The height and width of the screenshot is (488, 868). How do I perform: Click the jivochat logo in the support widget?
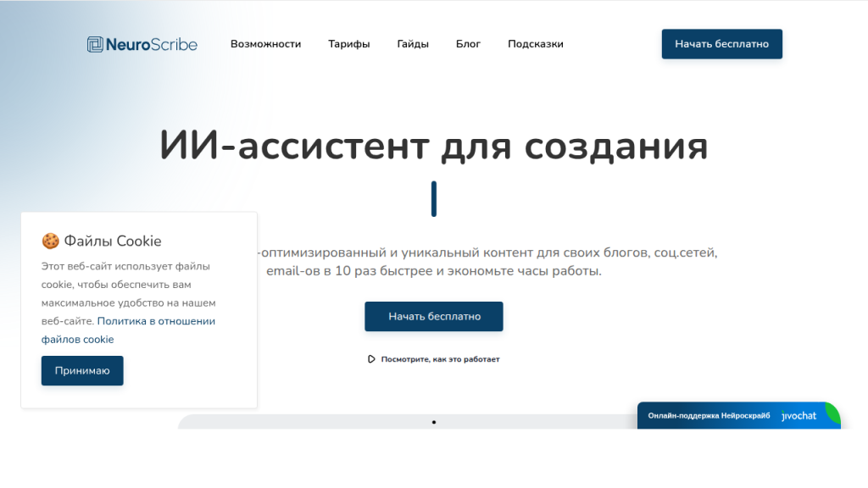pos(798,416)
